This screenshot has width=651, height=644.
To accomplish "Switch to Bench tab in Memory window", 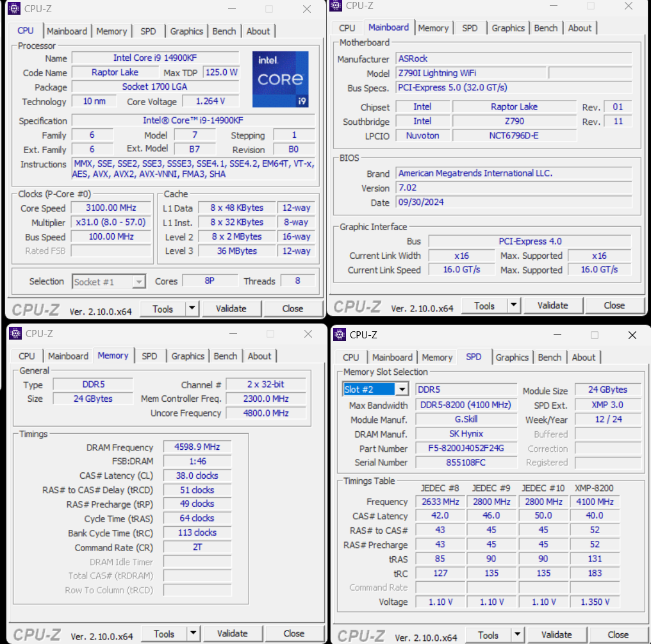I will pyautogui.click(x=226, y=356).
